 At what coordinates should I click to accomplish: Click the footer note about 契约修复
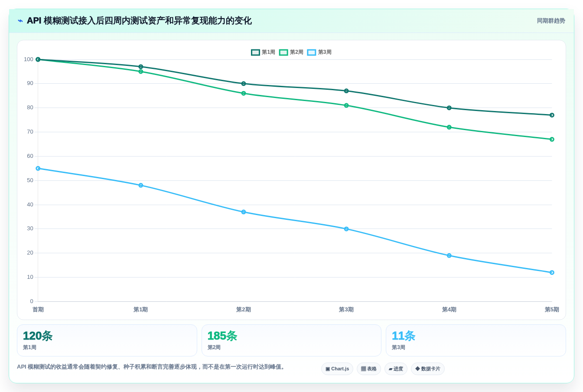pyautogui.click(x=152, y=367)
